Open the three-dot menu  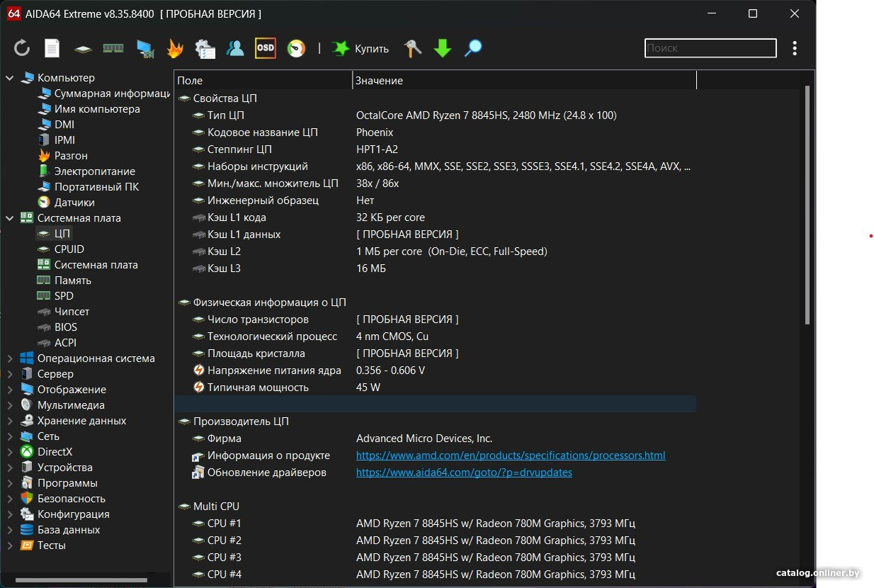795,48
